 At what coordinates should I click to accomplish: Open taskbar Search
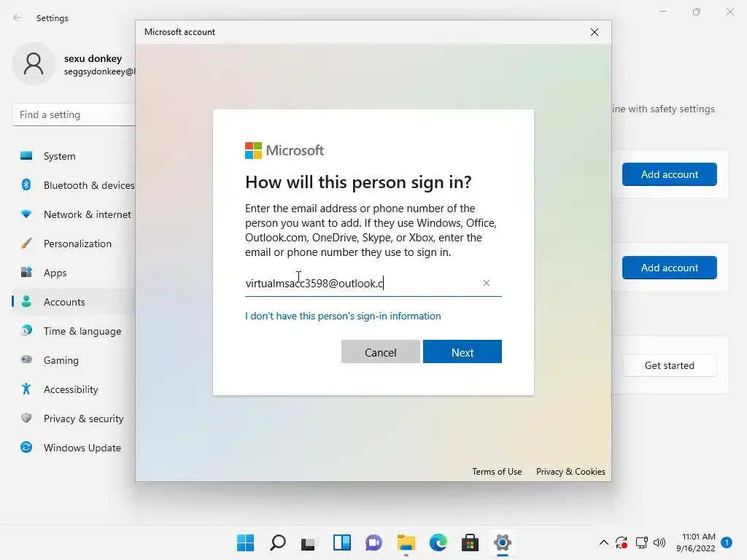[277, 542]
